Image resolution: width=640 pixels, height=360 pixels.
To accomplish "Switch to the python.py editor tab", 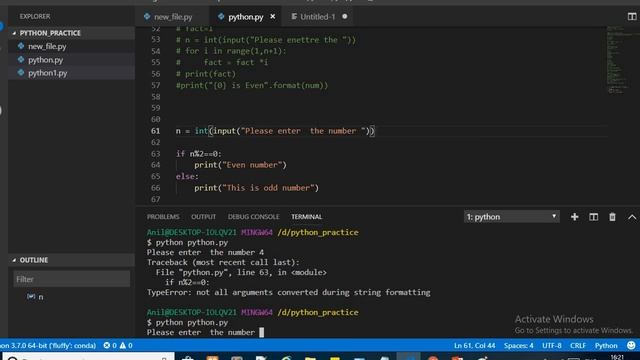I will pos(245,17).
